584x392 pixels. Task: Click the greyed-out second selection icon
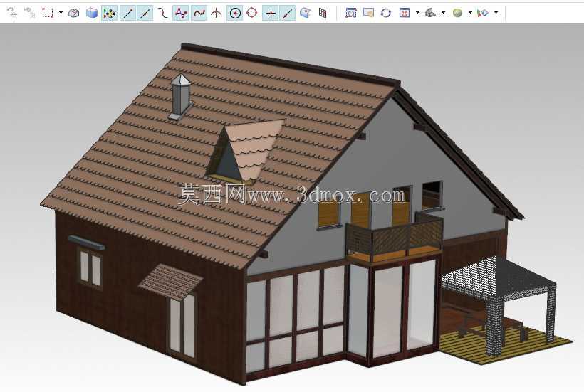point(29,13)
